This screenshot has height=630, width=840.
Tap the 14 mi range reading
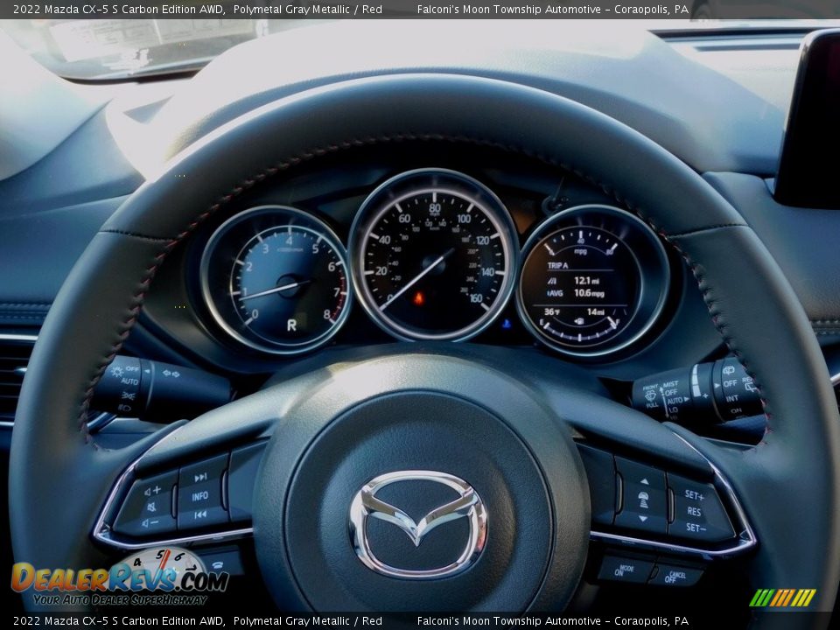(x=596, y=311)
